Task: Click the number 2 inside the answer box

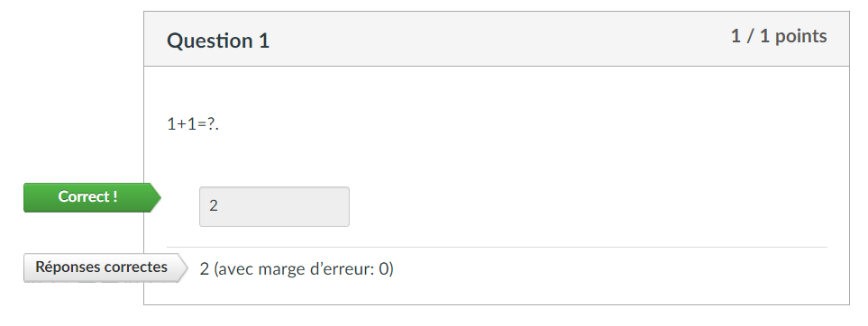Action: [x=214, y=206]
